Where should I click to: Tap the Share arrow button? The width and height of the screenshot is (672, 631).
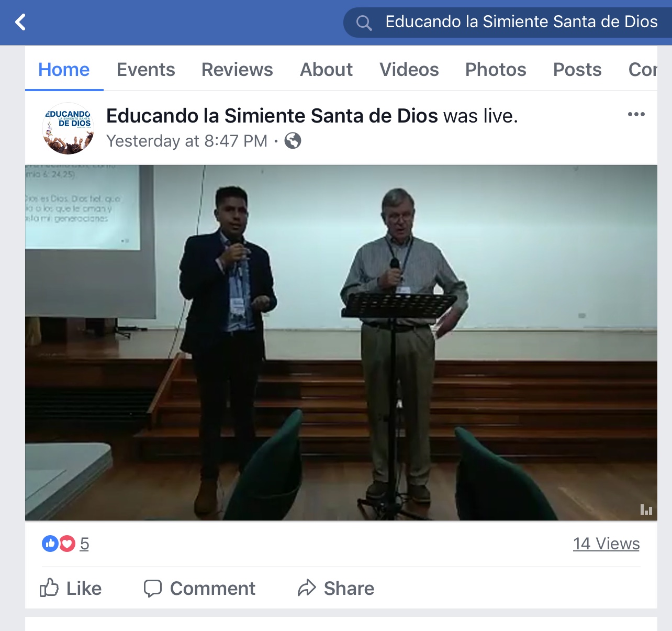coord(336,588)
